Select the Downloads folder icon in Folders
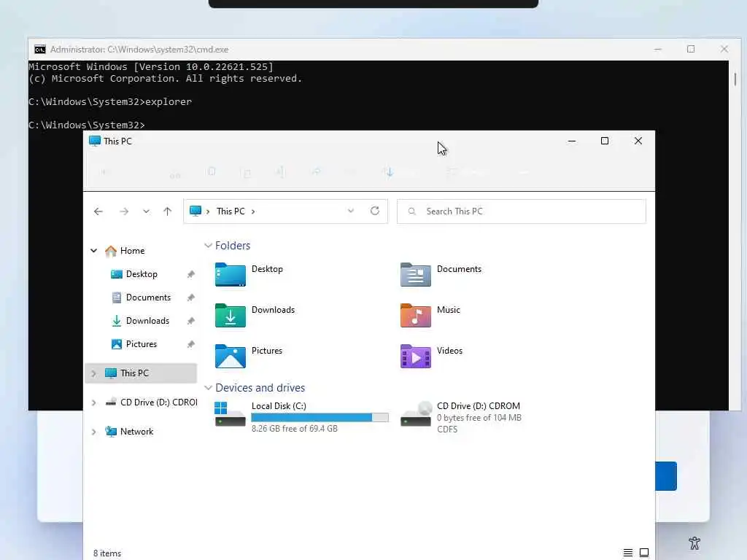The width and height of the screenshot is (747, 560). 230,316
